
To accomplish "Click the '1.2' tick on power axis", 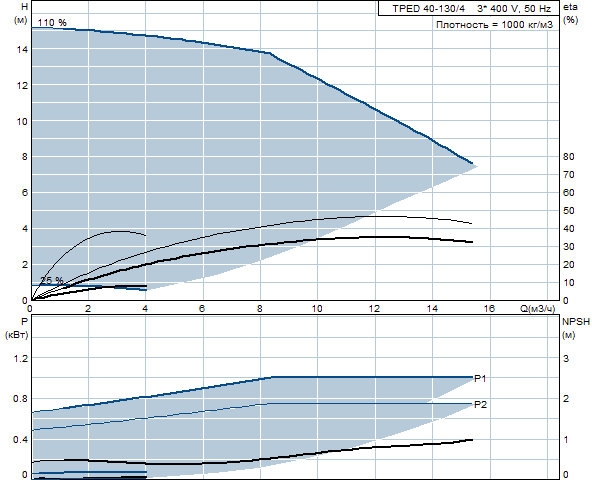I will pos(21,359).
